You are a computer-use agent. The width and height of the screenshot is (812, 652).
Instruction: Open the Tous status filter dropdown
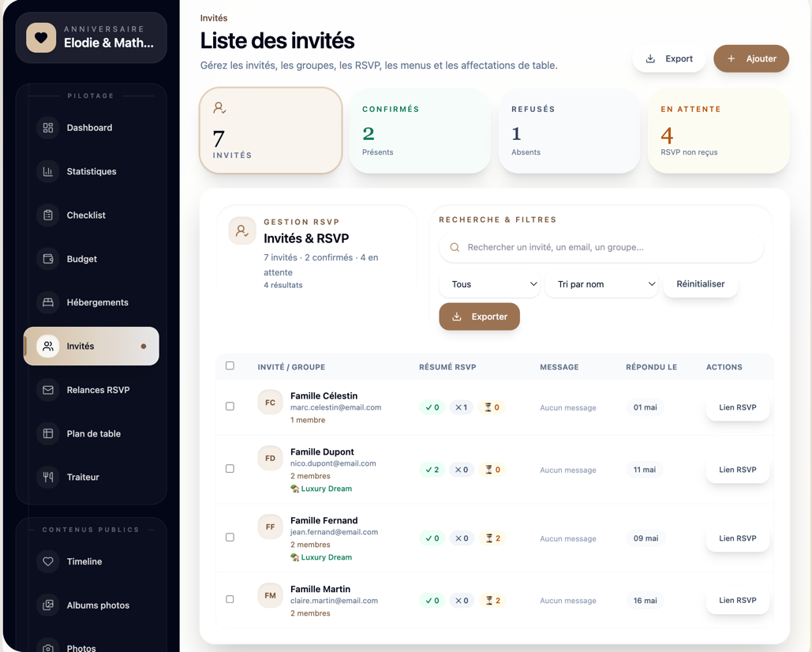tap(489, 284)
